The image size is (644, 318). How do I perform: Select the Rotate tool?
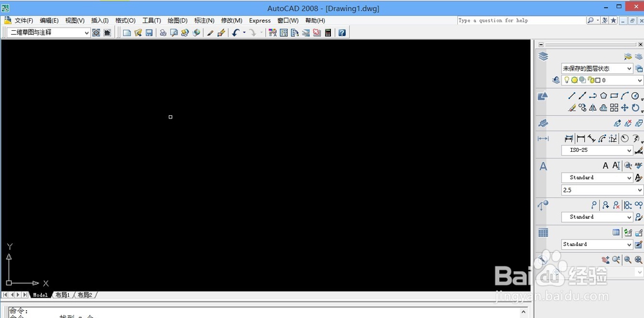coord(636,108)
